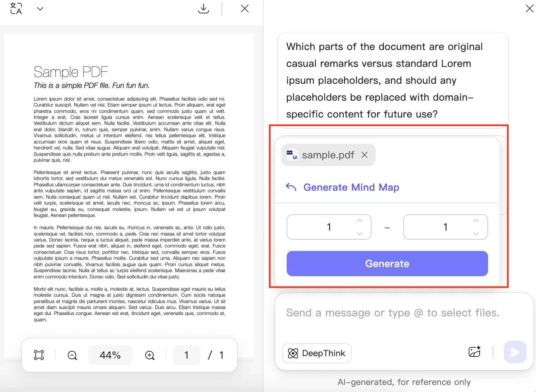Image resolution: width=536 pixels, height=392 pixels.
Task: Click the fit-to-page icon in the zoom bar
Action: (39, 355)
